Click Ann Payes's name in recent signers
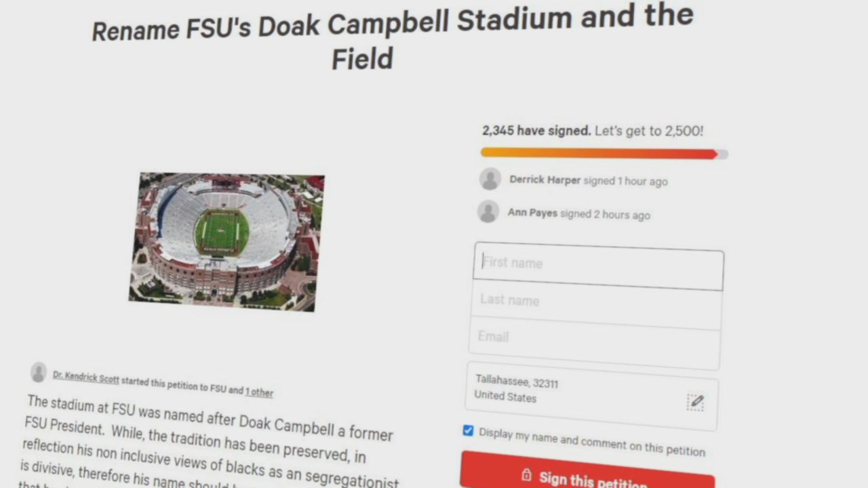The height and width of the screenshot is (488, 868). (532, 213)
